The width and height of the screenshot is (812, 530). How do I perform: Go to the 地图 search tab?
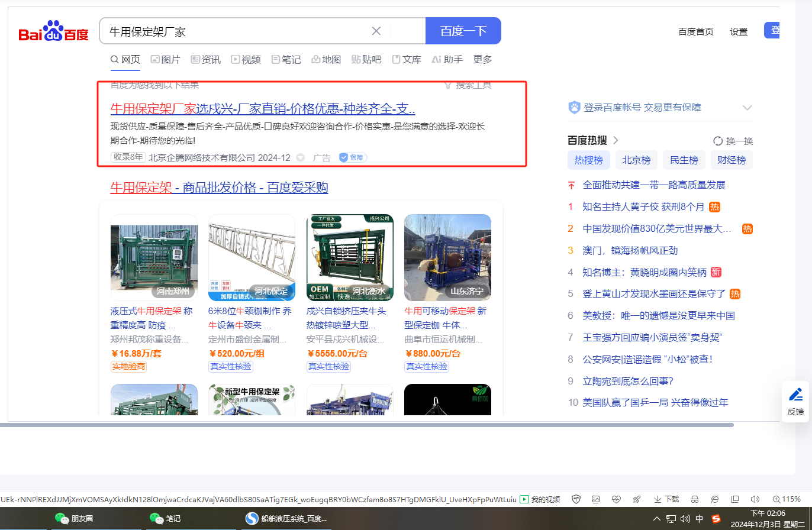(326, 59)
